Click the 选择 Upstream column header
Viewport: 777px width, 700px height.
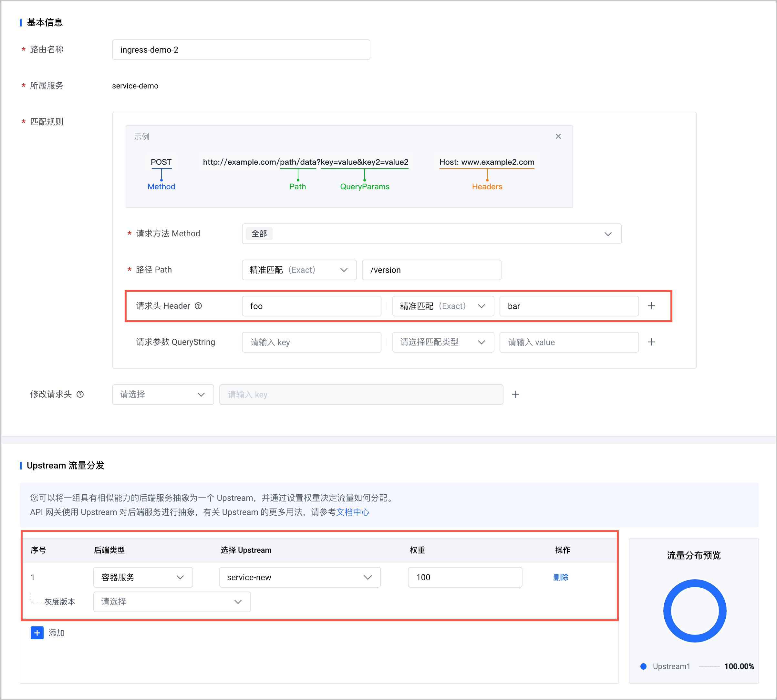coord(246,550)
